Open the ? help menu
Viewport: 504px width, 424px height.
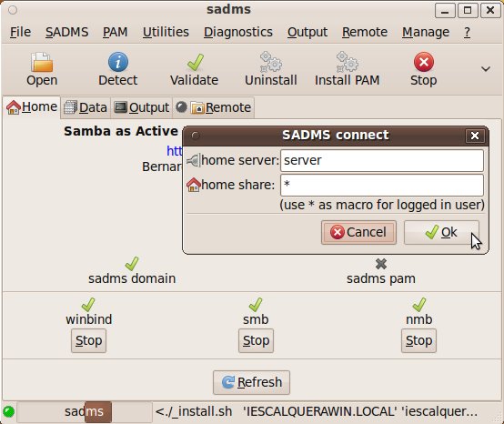tap(467, 32)
